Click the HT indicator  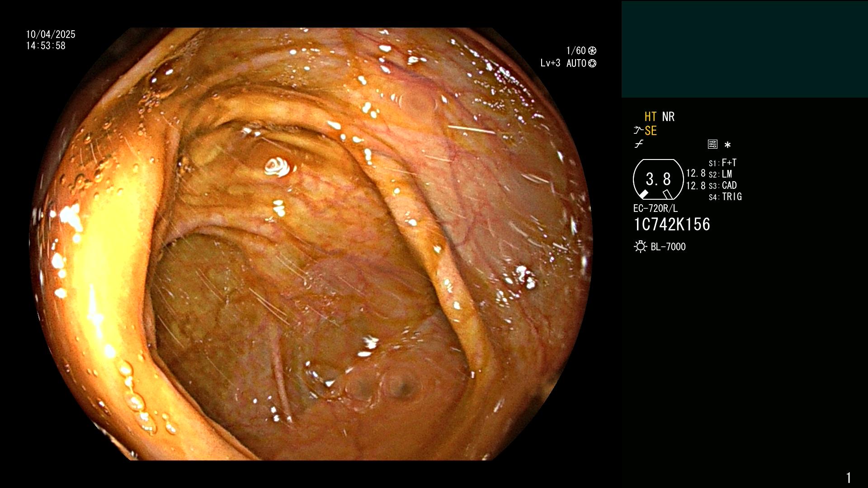pos(650,117)
